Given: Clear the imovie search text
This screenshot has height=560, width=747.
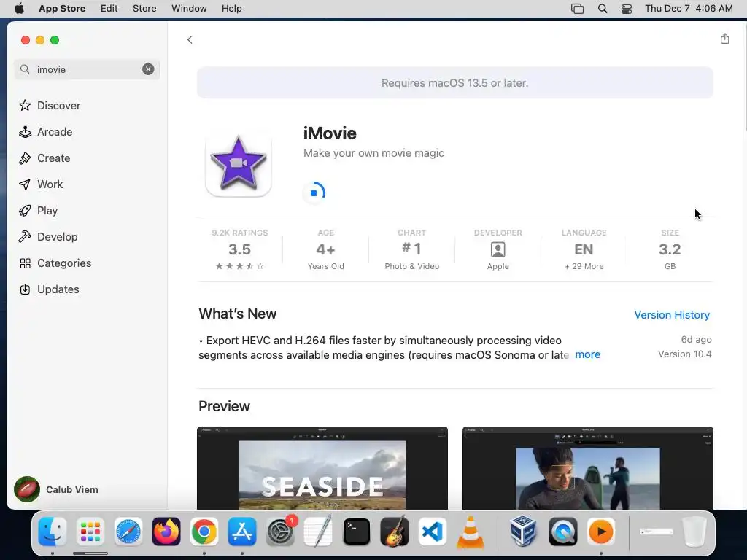Looking at the screenshot, I should coord(148,69).
